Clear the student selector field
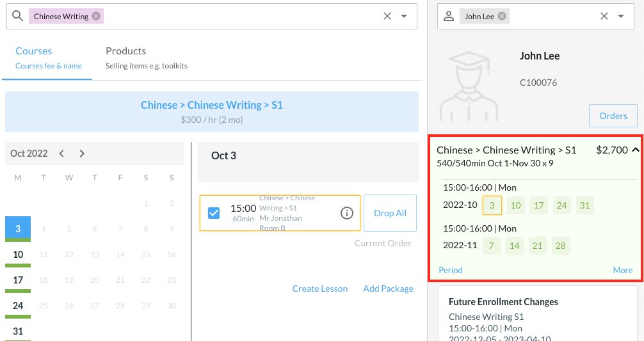Image resolution: width=644 pixels, height=341 pixels. pos(604,17)
